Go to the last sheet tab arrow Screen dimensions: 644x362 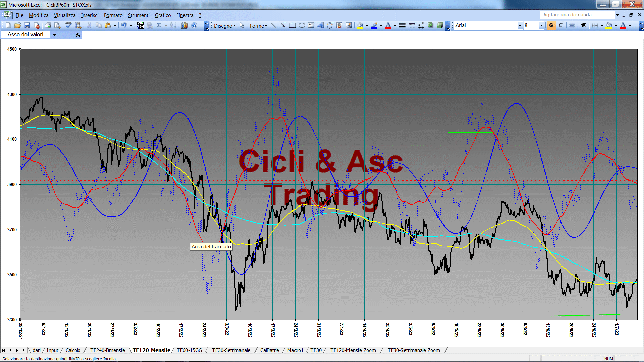[x=24, y=350]
